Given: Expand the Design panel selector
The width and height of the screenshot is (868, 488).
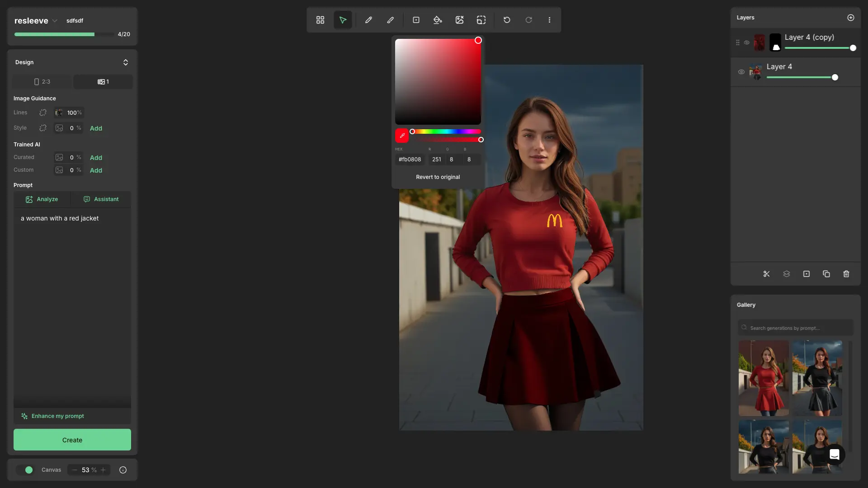Looking at the screenshot, I should click(x=125, y=62).
